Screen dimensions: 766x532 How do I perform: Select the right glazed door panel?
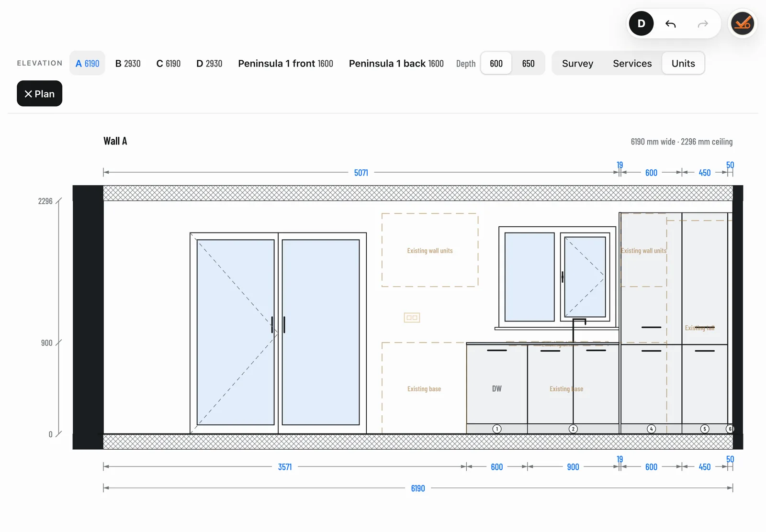pyautogui.click(x=321, y=332)
